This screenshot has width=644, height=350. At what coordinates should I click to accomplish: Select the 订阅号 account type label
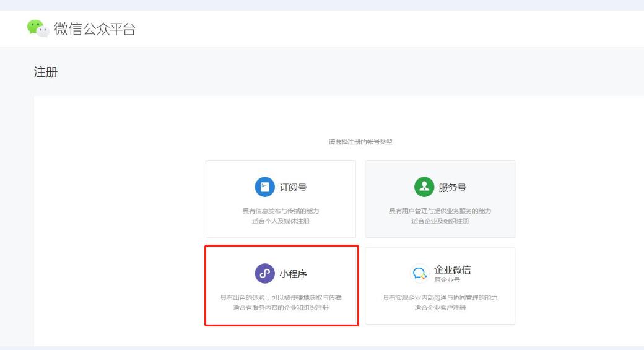pos(293,187)
